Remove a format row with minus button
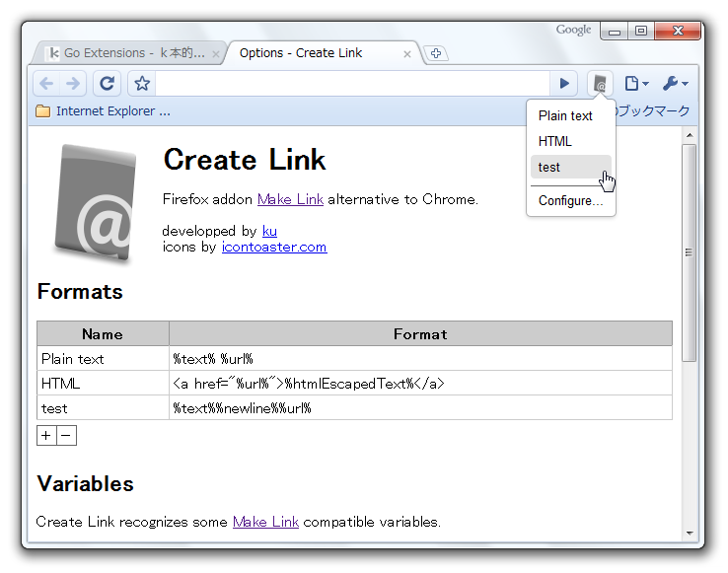This screenshot has width=728, height=573. pyautogui.click(x=66, y=436)
